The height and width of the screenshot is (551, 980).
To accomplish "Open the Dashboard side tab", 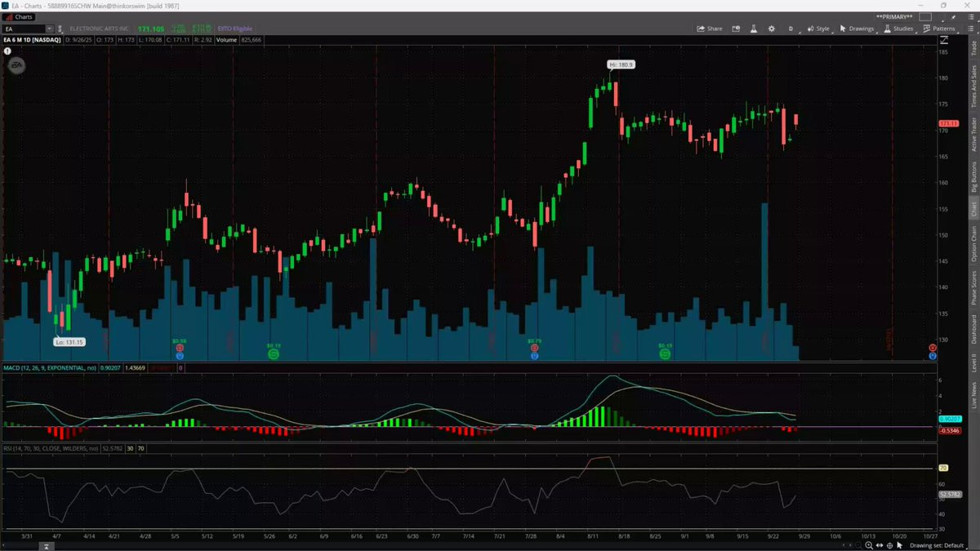I will click(x=973, y=329).
